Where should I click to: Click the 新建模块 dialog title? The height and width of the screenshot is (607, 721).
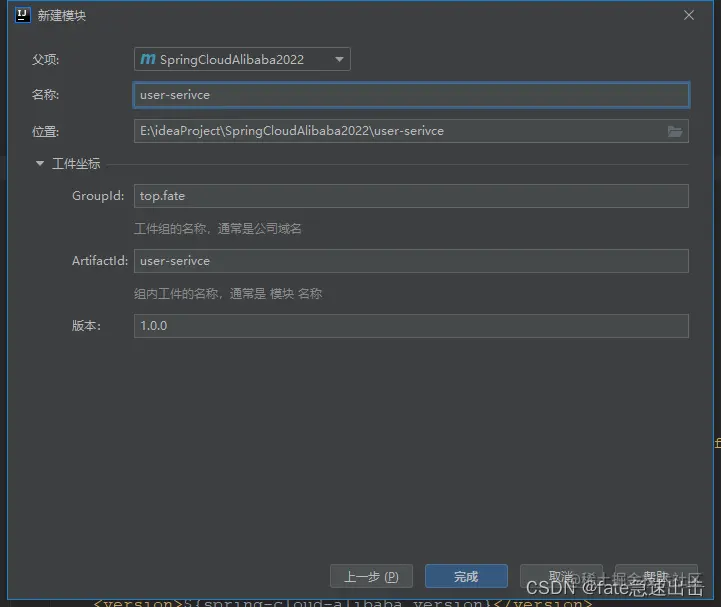point(62,16)
